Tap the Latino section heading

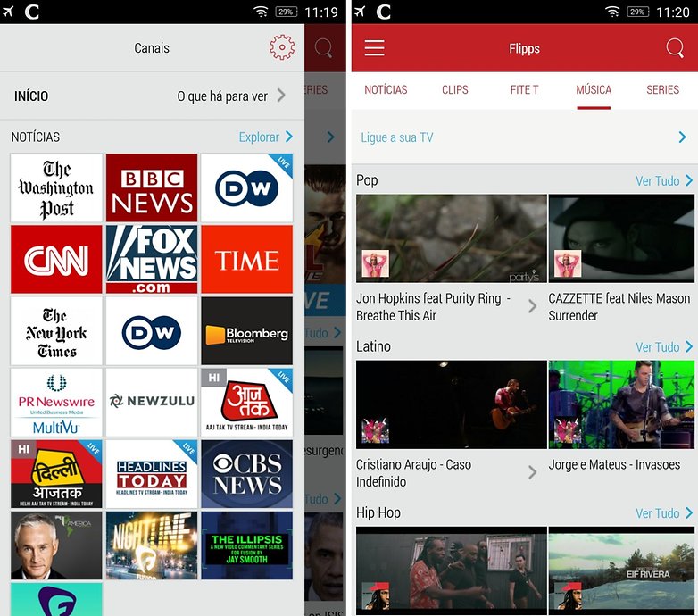[x=373, y=346]
